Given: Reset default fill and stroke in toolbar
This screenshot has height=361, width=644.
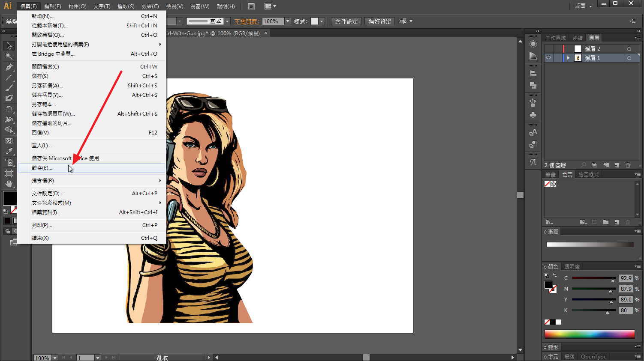Looking at the screenshot, I should coord(5,211).
